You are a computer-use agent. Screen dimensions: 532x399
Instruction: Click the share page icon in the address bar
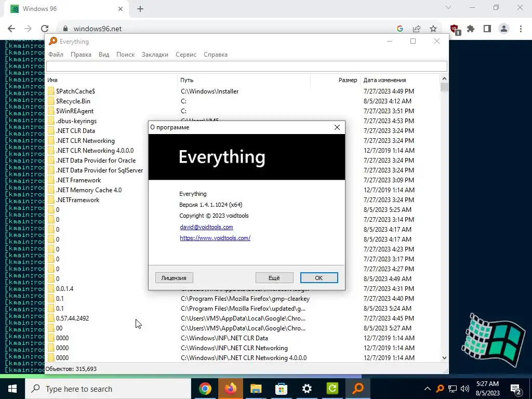click(x=417, y=29)
